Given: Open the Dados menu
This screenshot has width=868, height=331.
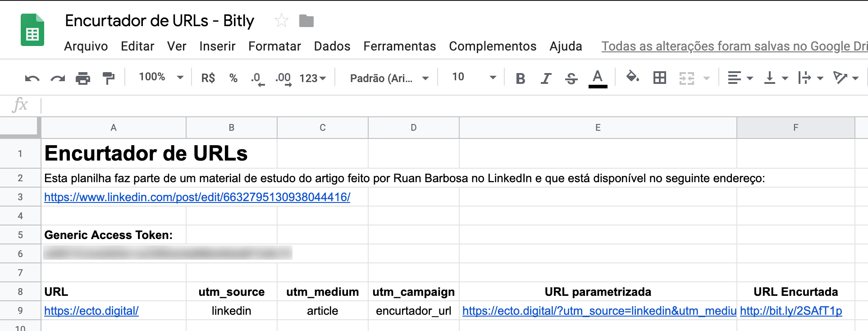Looking at the screenshot, I should (x=332, y=46).
